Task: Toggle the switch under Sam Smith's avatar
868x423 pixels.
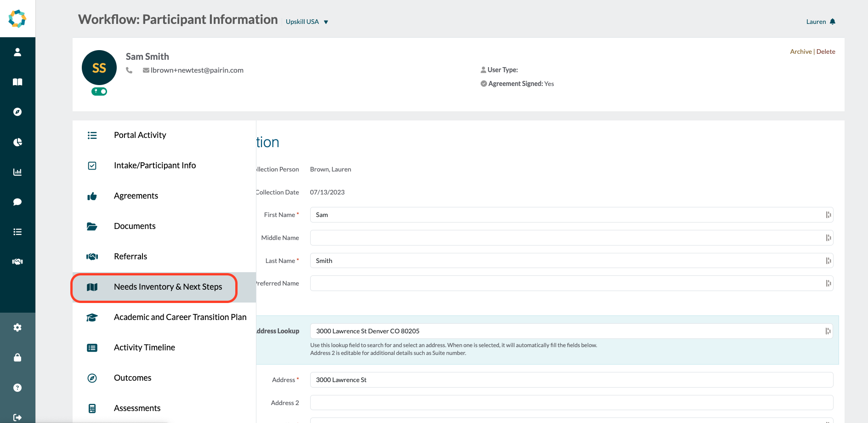Action: [99, 91]
